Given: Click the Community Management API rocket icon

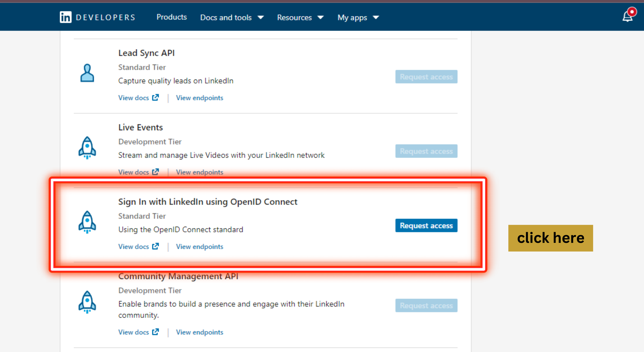Looking at the screenshot, I should click(87, 302).
